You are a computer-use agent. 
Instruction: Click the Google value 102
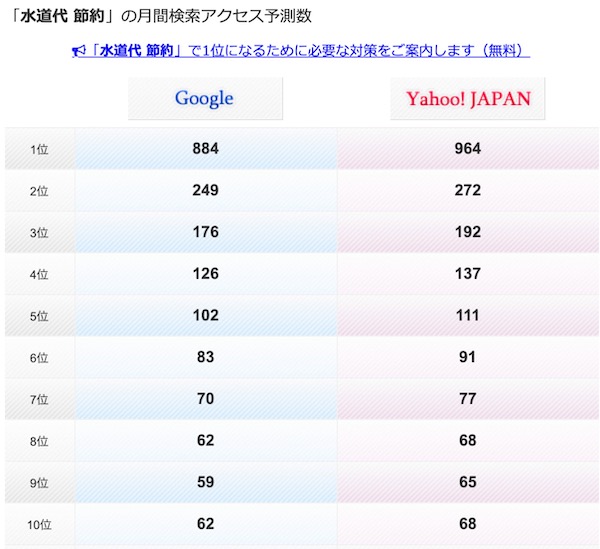click(x=205, y=315)
